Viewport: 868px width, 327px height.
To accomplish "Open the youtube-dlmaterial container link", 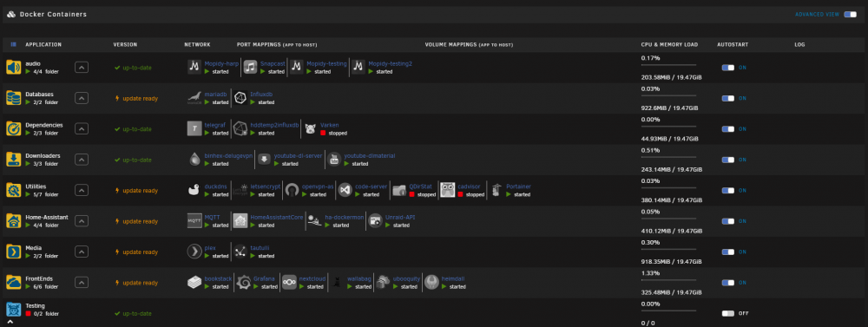I will pos(370,156).
